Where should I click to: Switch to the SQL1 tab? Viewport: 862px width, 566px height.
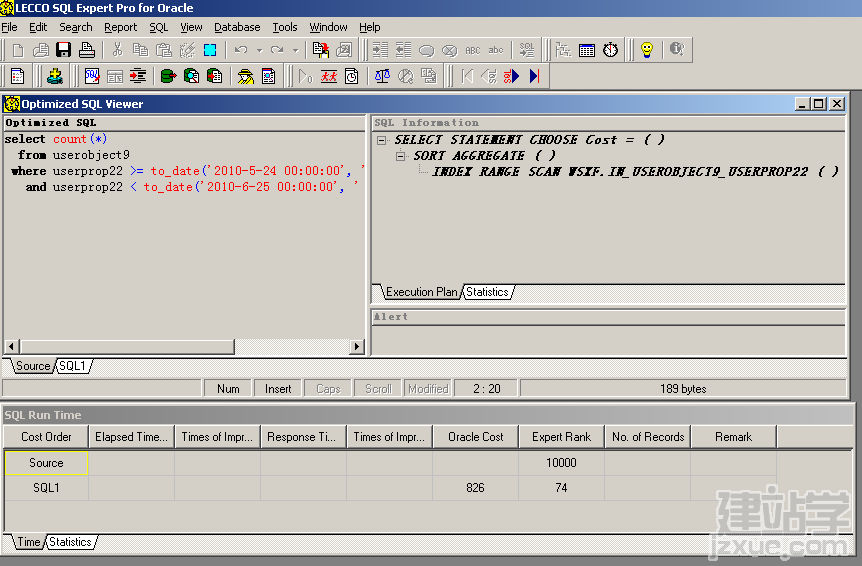pyautogui.click(x=73, y=366)
